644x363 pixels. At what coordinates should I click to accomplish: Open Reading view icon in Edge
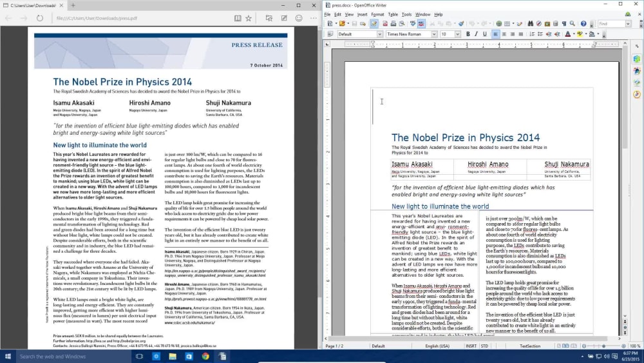click(238, 18)
